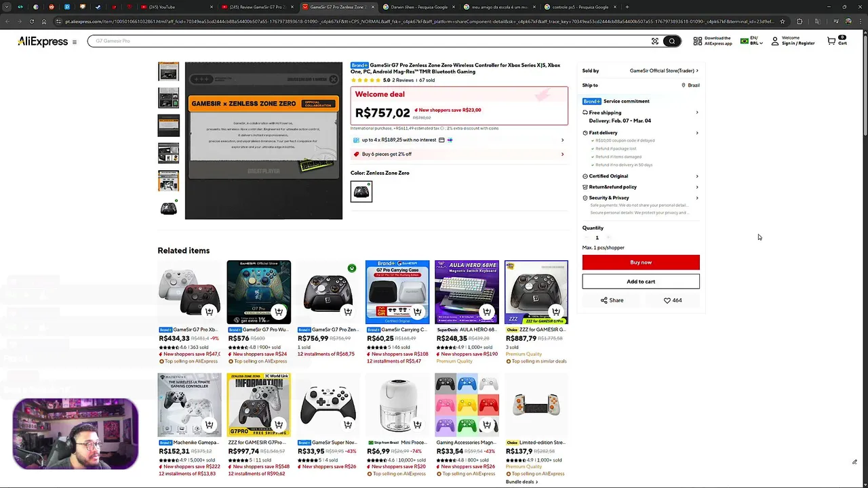868x488 pixels.
Task: Open the GameSir Carrying Case product image
Action: (397, 292)
